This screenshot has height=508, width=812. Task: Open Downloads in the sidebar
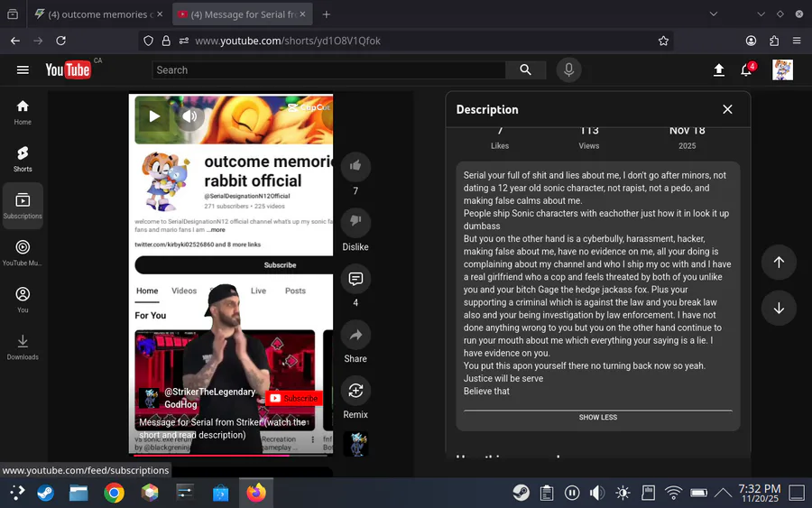point(23,347)
